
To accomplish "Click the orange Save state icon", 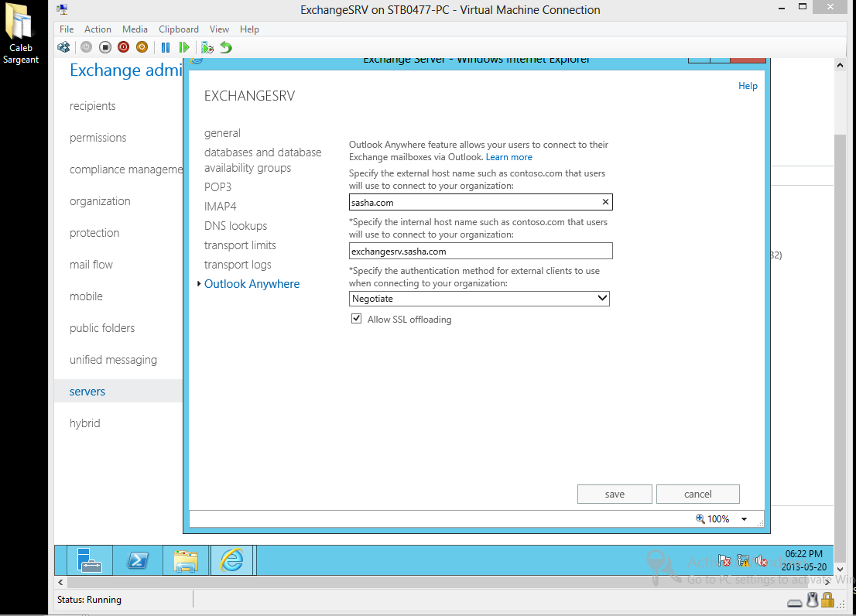I will [142, 47].
